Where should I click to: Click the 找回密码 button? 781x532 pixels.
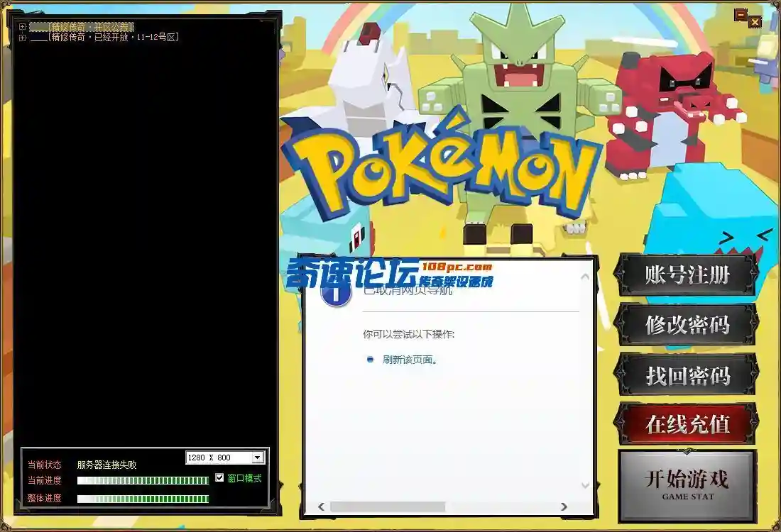687,375
